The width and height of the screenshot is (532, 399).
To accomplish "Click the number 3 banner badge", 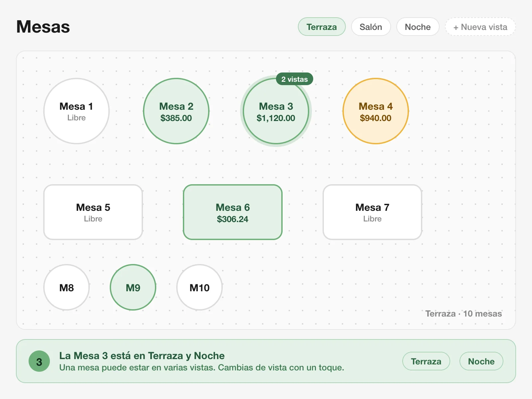I will point(39,361).
